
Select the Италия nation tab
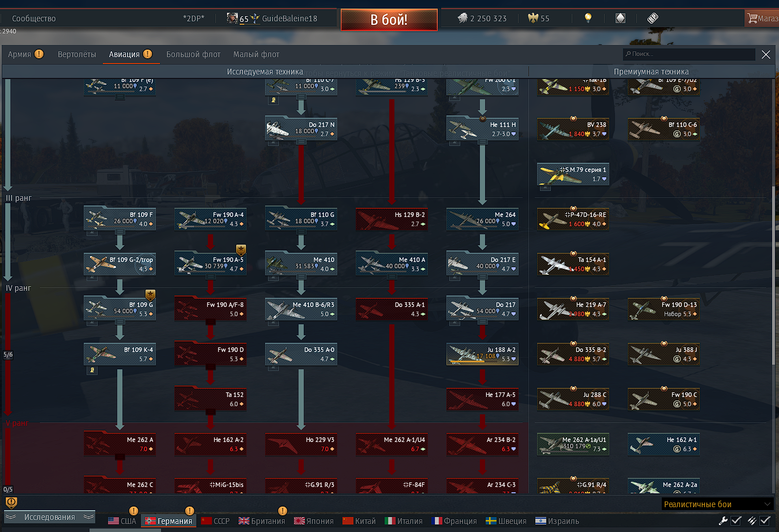(x=404, y=521)
